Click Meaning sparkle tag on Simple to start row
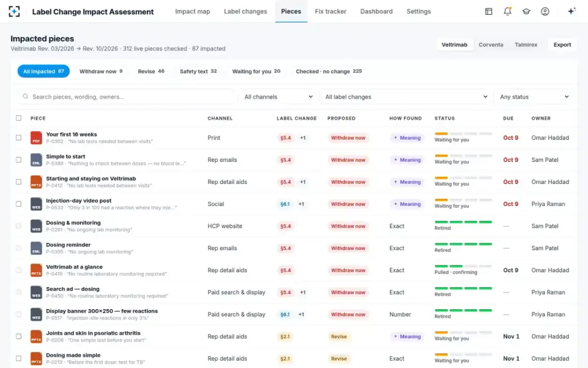The width and height of the screenshot is (588, 368). coord(407,160)
